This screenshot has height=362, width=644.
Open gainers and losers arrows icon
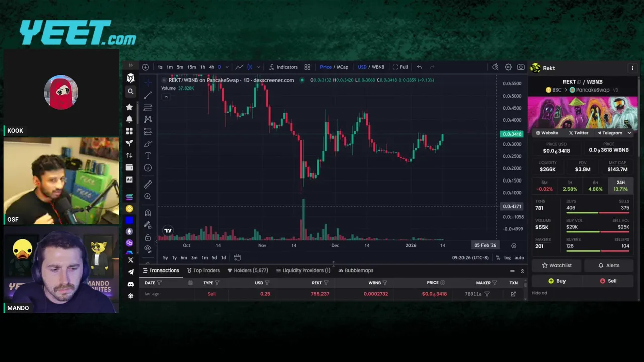[x=129, y=155]
